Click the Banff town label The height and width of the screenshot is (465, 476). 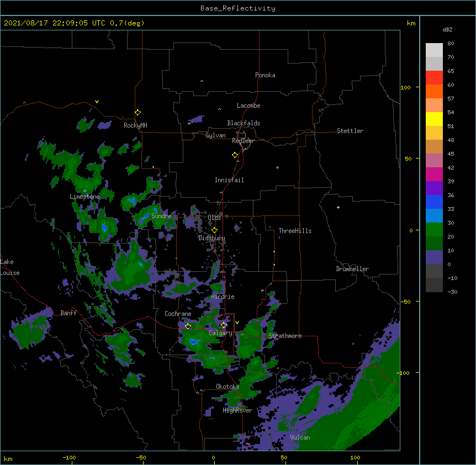pos(68,313)
